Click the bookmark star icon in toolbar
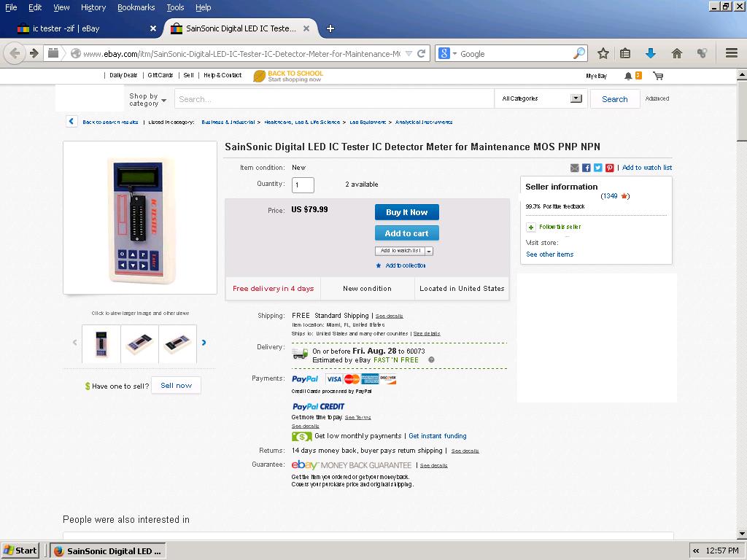Viewport: 747px width, 560px height. tap(603, 53)
